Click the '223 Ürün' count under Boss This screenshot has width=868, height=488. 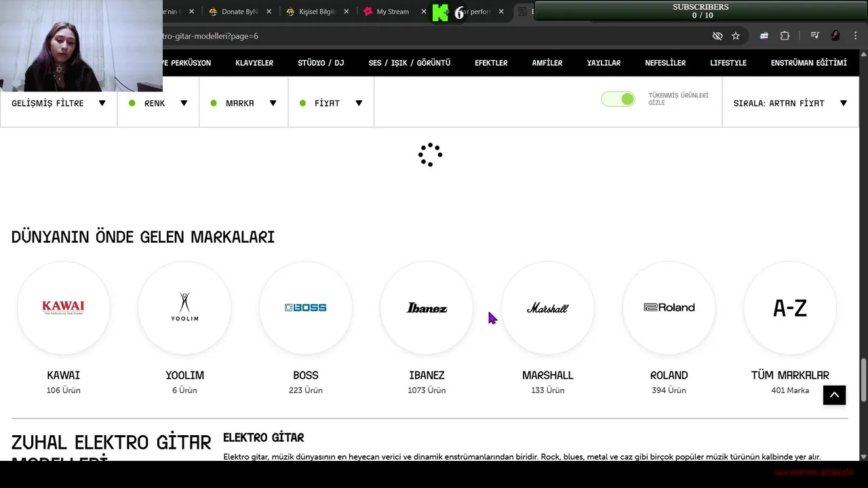coord(306,390)
